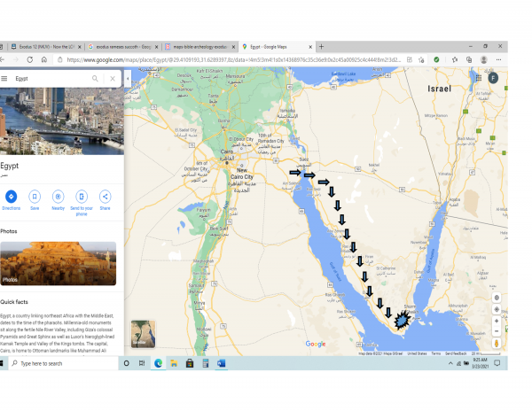Click the Israel label on map
Viewport: 532px width, 411px height.
(440, 89)
